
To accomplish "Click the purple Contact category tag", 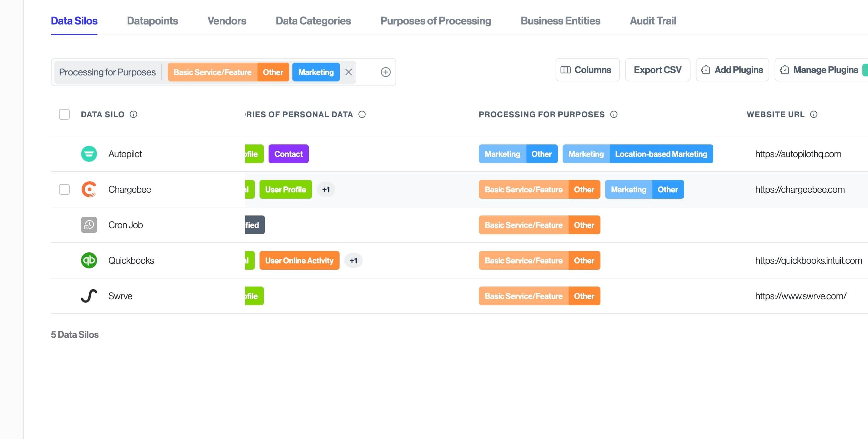I will (x=288, y=154).
